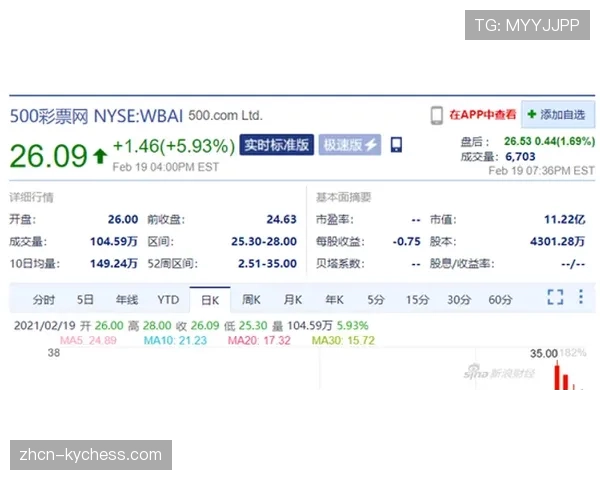
Task: Click the change value +1.46(+5.93%)
Action: coord(174,146)
